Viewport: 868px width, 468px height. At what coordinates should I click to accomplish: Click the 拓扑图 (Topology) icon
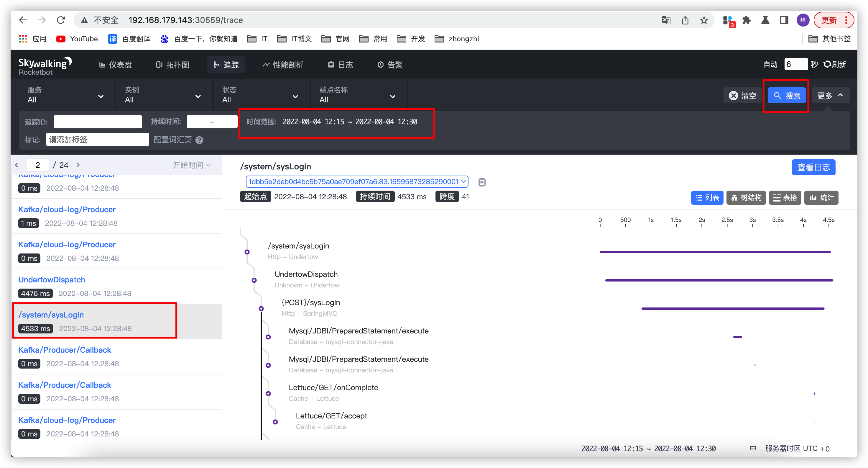click(x=174, y=64)
